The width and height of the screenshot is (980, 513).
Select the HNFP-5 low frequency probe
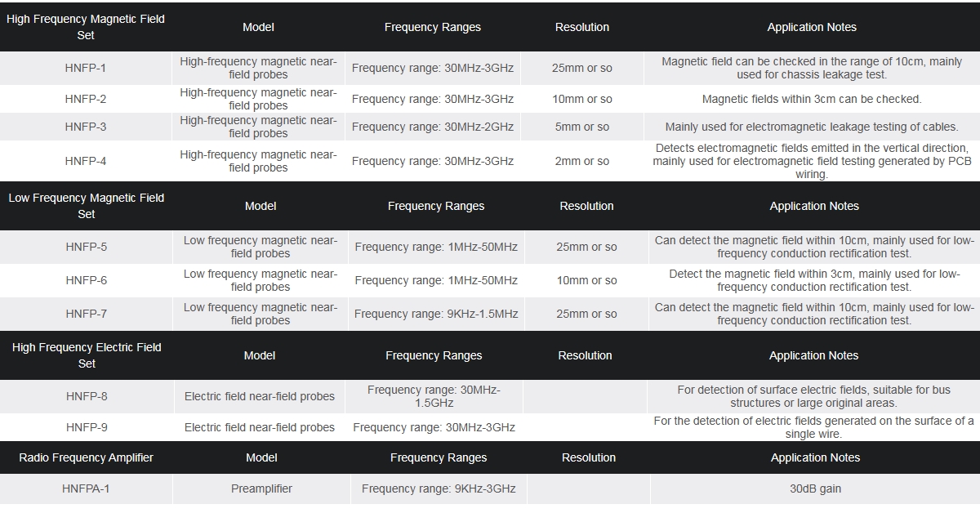coord(87,247)
